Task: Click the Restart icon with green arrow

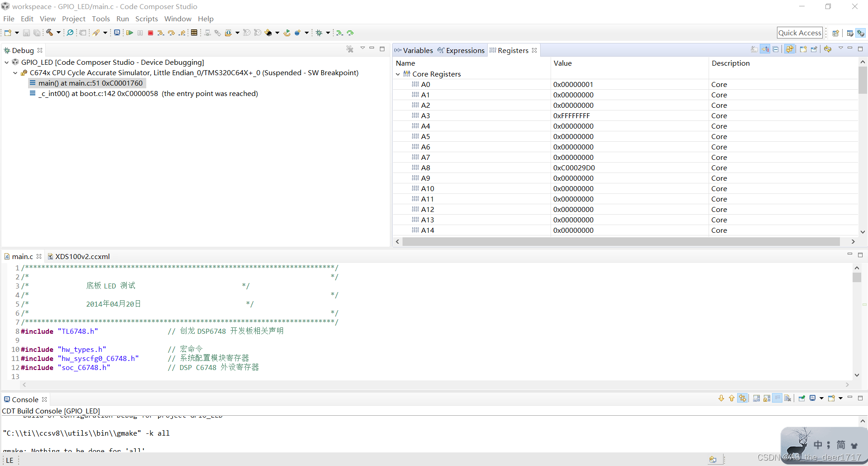Action: [287, 33]
